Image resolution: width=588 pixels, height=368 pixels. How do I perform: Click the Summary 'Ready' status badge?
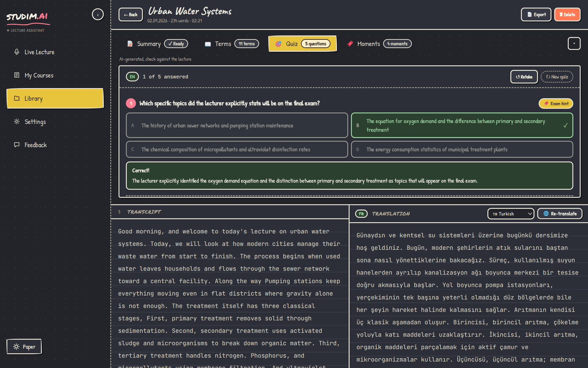176,44
